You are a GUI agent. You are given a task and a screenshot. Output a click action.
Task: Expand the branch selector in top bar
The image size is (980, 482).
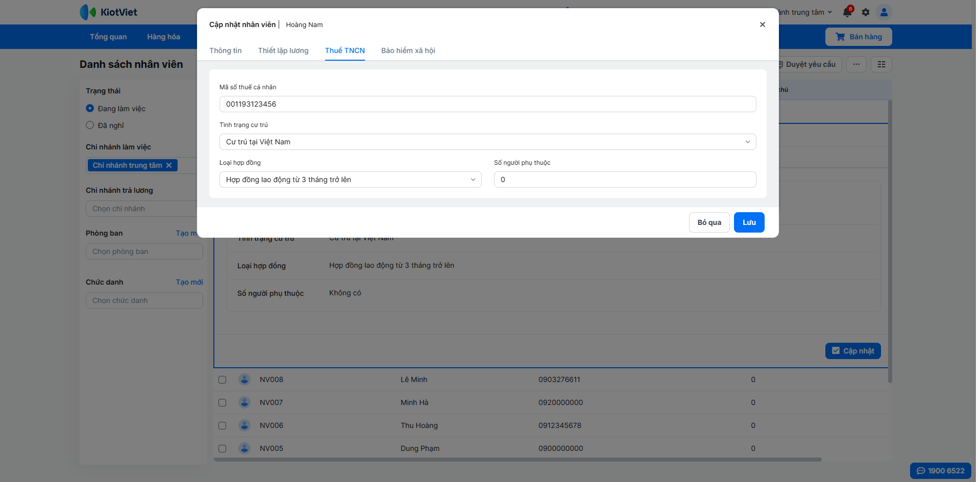[x=805, y=12]
